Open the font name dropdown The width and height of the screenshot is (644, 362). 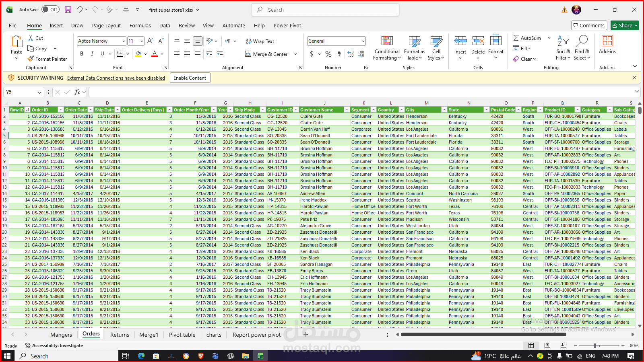pos(124,41)
